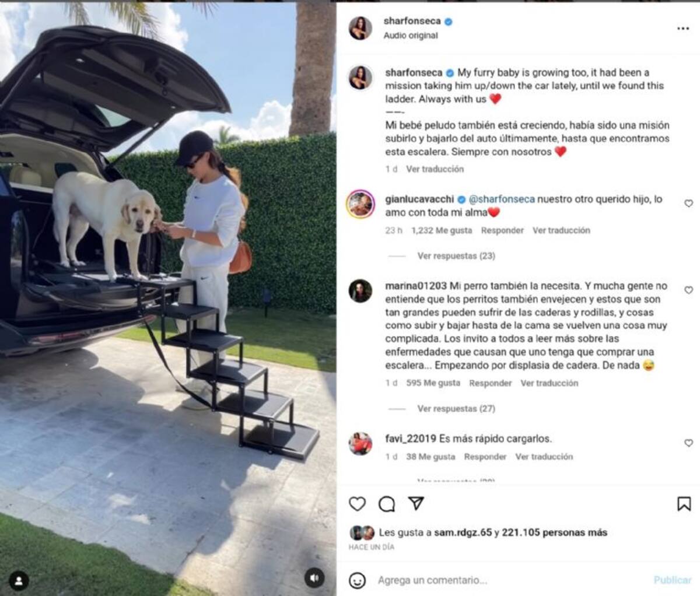Viewport: 700px width, 596px height.
Task: Save the post with the bookmark icon
Action: (x=684, y=504)
